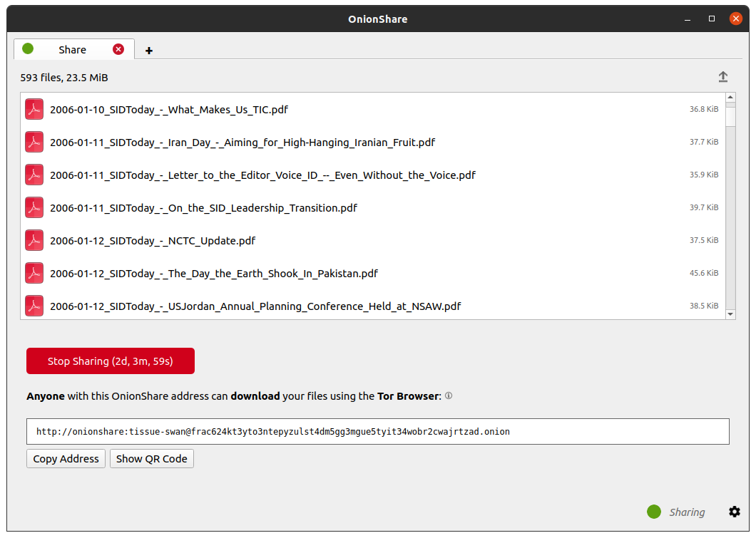Image resolution: width=756 pixels, height=538 pixels.
Task: Select the Iran_Day Aiming_for_High-Hanging_Iranian_Fruit.pdf file
Action: tap(242, 142)
